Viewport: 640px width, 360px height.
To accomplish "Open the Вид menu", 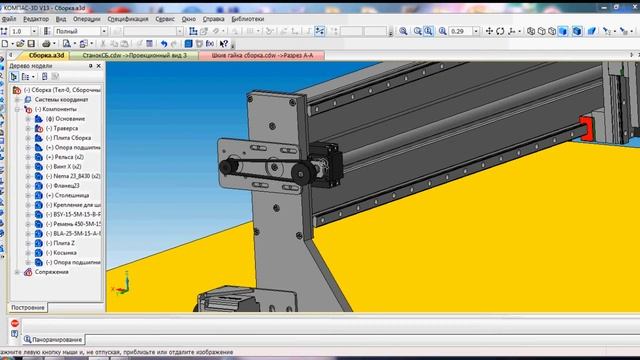I will (x=61, y=19).
